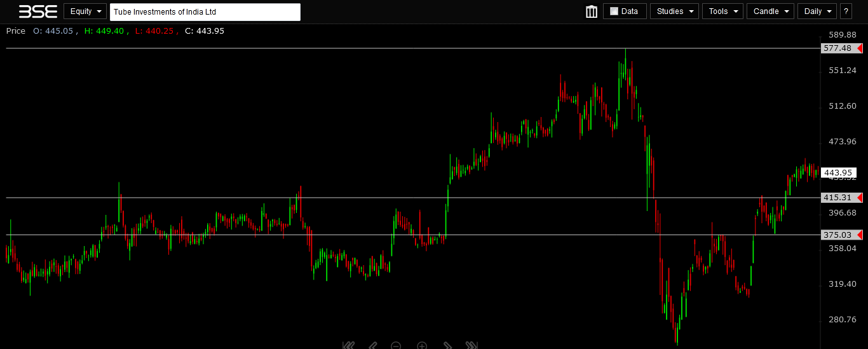Click the trash can delete-drawings icon
Screen dimensions: 868x349
pos(592,11)
